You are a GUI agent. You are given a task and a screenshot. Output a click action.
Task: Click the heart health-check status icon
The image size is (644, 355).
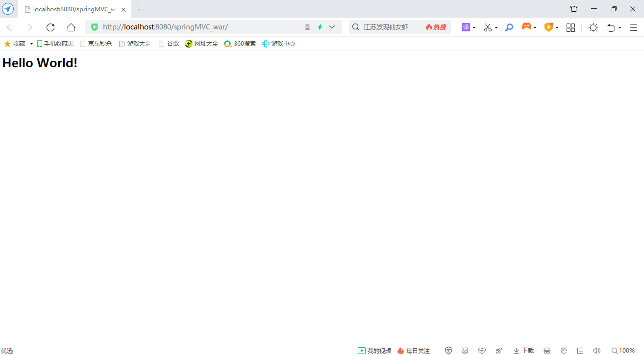click(482, 351)
